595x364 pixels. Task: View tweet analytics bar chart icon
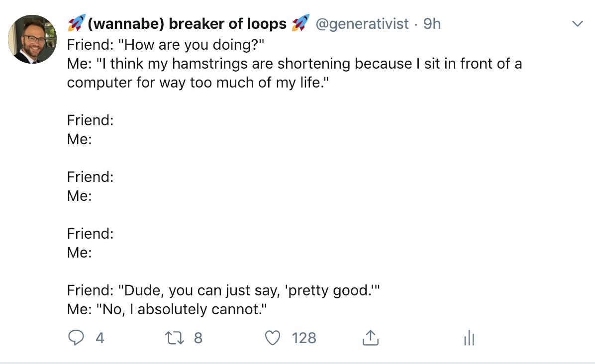click(468, 339)
